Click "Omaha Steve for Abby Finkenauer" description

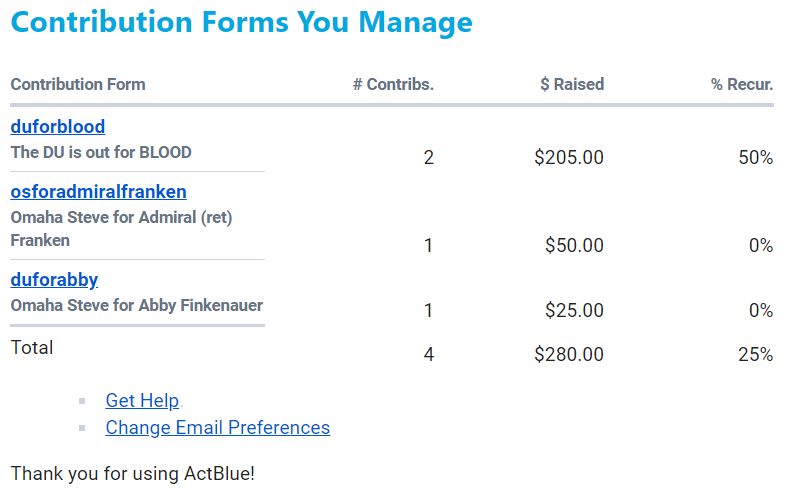point(137,305)
